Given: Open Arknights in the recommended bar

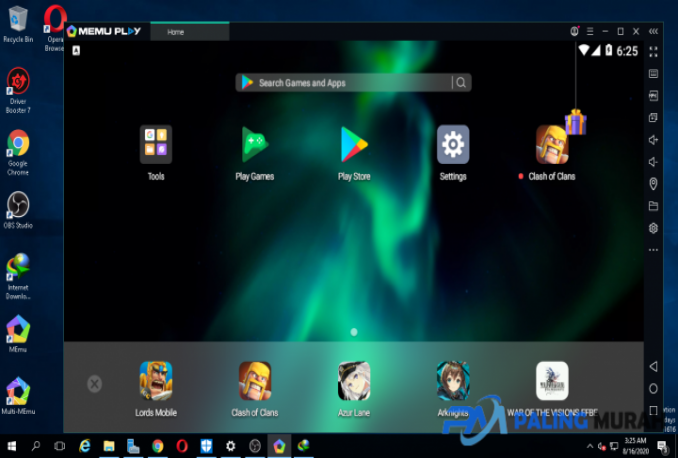Looking at the screenshot, I should [453, 381].
